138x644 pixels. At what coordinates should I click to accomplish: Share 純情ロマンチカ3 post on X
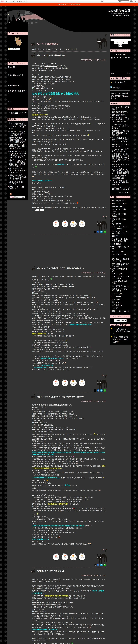point(95,390)
